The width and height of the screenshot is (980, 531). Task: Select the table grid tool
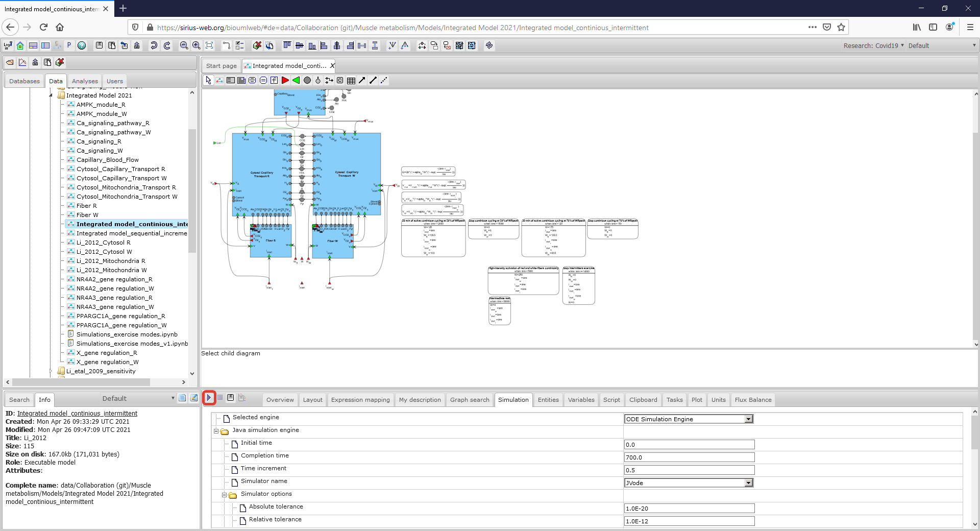point(351,80)
